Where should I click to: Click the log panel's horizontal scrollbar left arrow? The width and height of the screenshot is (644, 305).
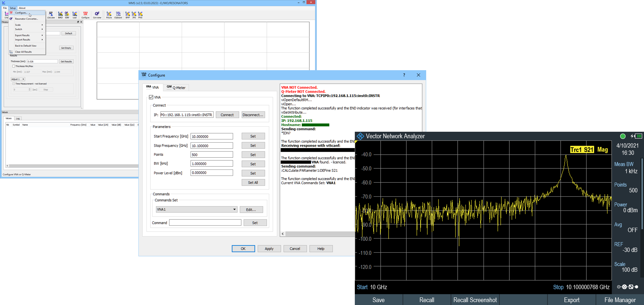[283, 234]
